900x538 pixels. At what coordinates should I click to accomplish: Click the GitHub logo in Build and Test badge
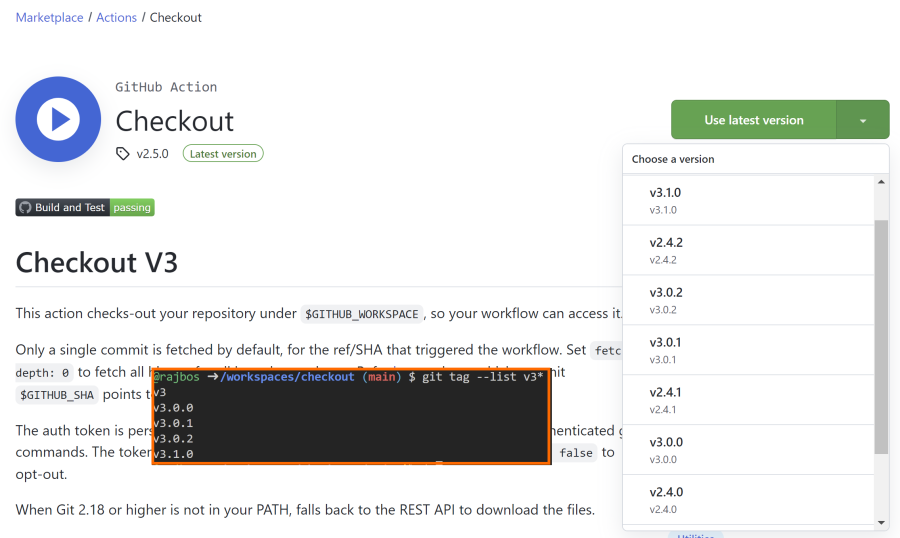(x=25, y=207)
